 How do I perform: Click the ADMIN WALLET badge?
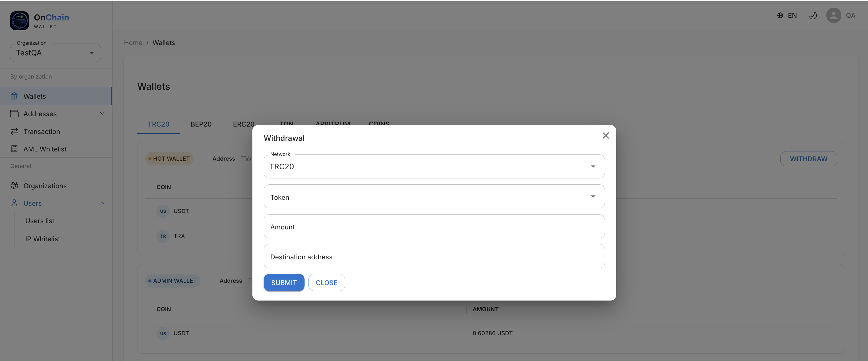[172, 281]
